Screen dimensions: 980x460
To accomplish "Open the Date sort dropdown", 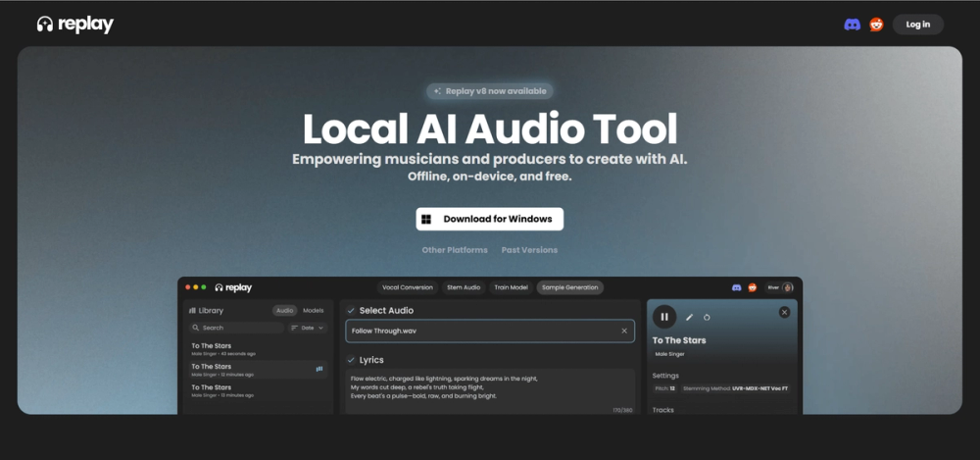I will pos(308,328).
